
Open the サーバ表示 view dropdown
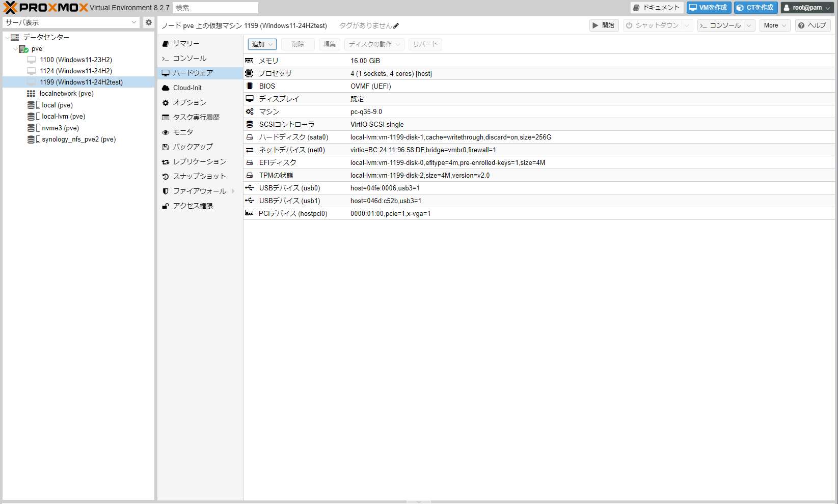tap(71, 22)
